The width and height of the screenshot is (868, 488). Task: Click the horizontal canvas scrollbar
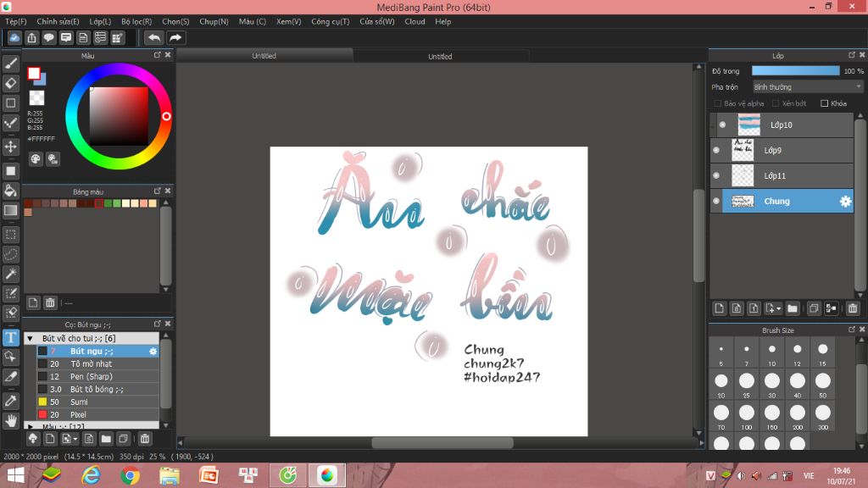pyautogui.click(x=442, y=442)
